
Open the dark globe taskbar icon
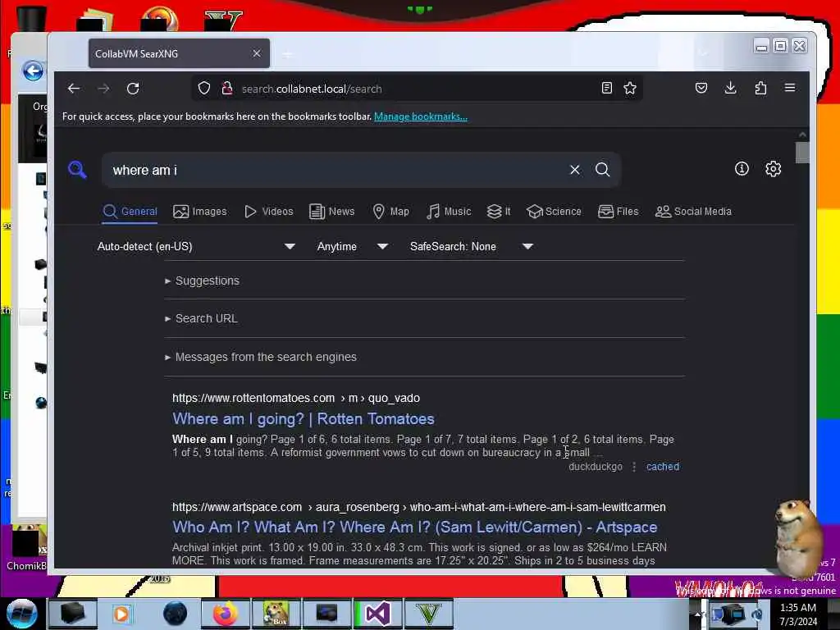point(175,614)
